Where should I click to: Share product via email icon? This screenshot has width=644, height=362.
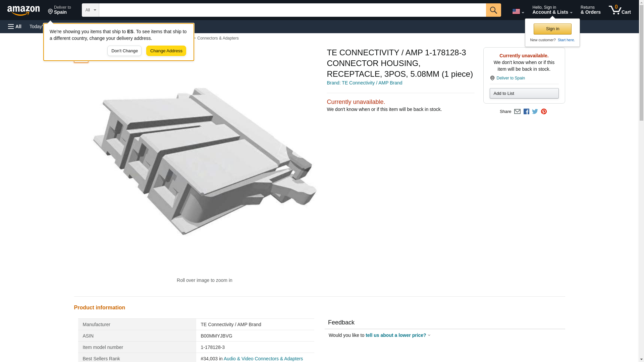(x=517, y=112)
